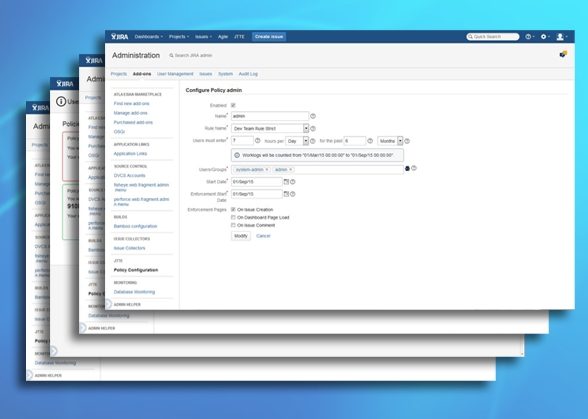Switch to the Projects admin tab

click(118, 74)
